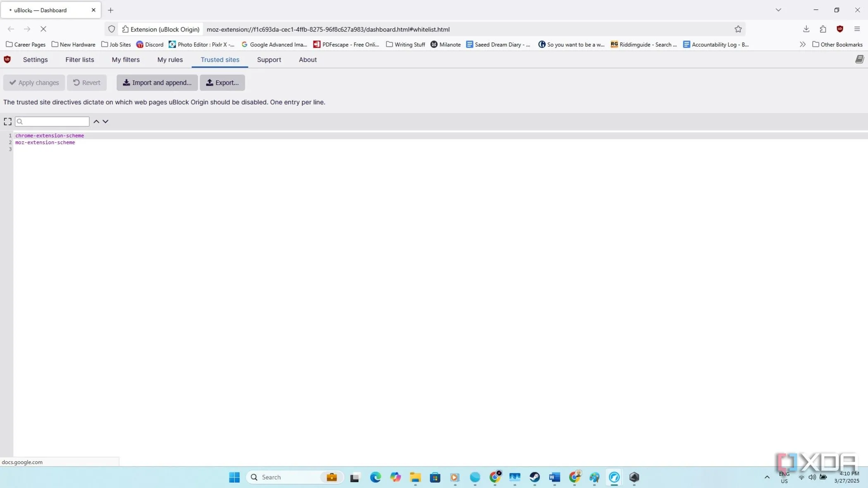Open 'So you want to be a w...' bookmark
The height and width of the screenshot is (488, 868).
[571, 44]
